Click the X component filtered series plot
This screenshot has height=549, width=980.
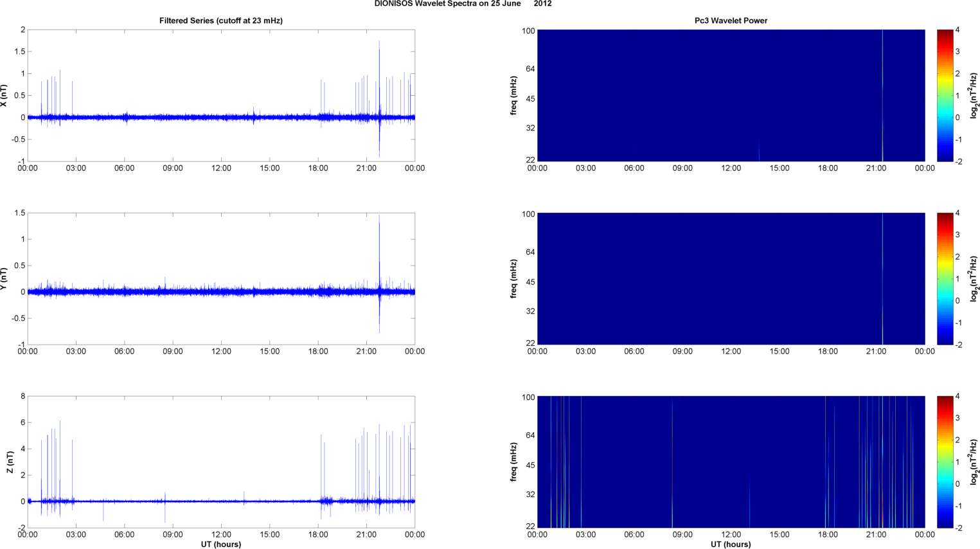tap(221, 96)
